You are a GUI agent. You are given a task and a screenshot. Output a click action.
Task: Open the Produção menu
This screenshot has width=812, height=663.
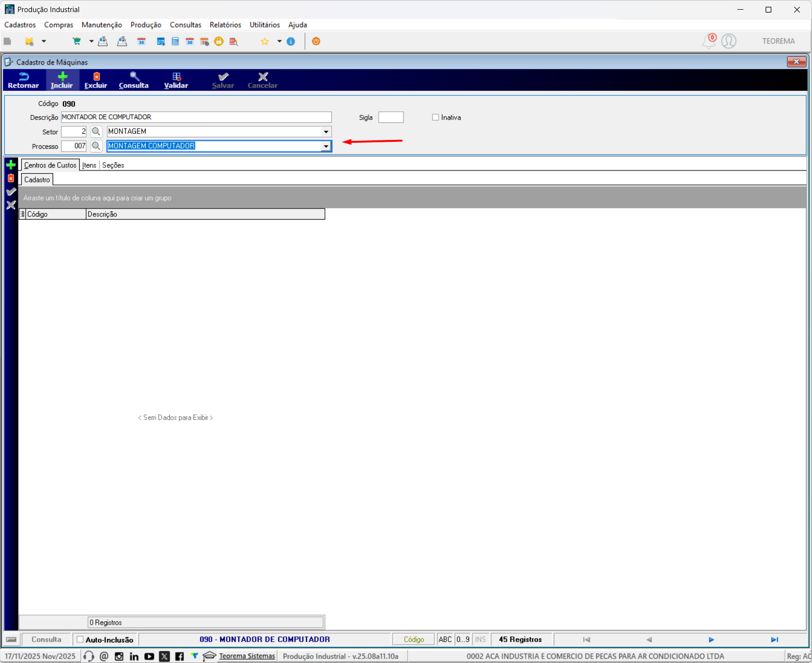146,25
